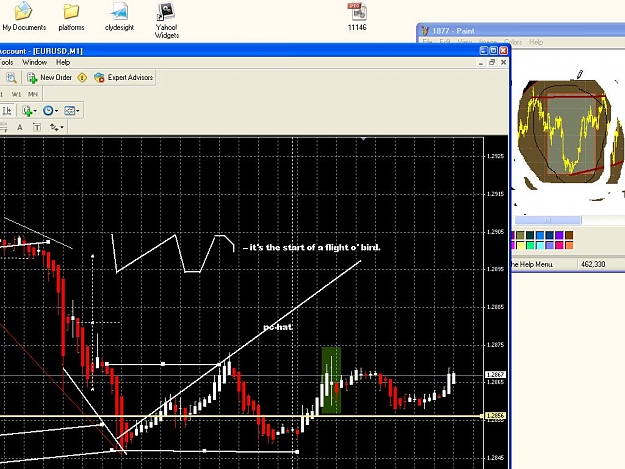Switch chart to W1 timeframe
Image resolution: width=625 pixels, height=469 pixels.
coord(16,94)
